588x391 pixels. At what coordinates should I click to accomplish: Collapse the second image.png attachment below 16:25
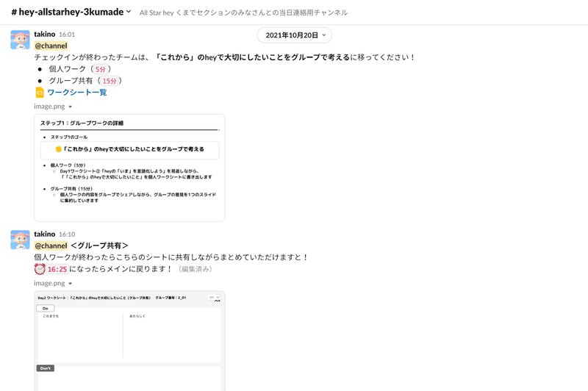click(x=70, y=284)
